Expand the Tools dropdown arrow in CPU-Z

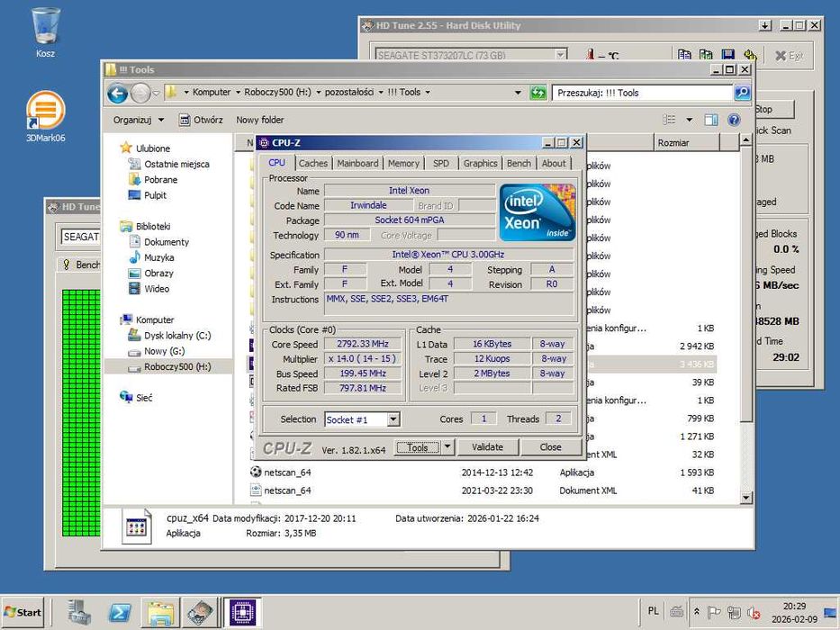click(x=447, y=447)
